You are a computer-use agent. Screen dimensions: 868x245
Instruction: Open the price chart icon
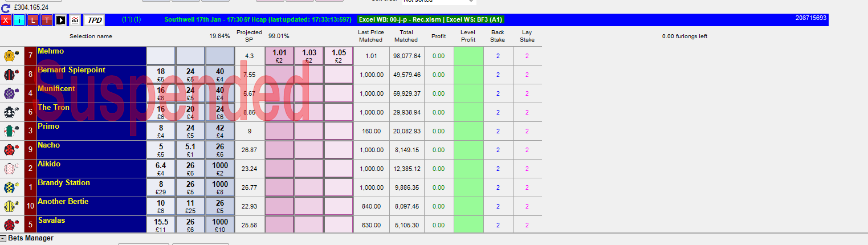click(75, 20)
